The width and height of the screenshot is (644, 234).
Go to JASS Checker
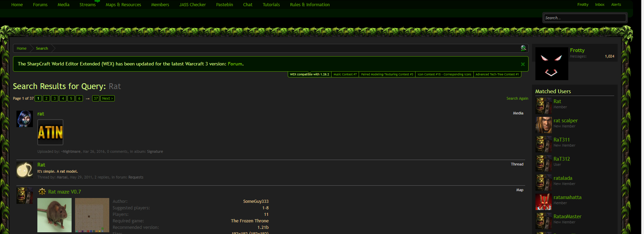click(x=193, y=5)
